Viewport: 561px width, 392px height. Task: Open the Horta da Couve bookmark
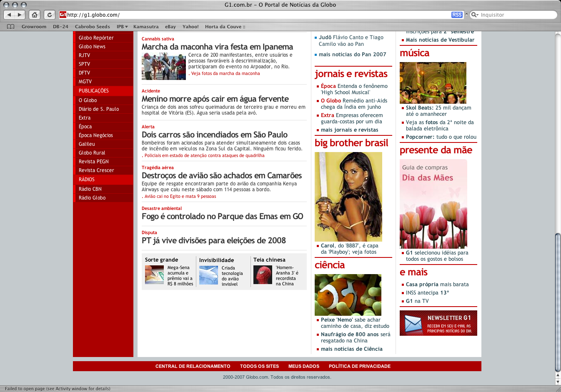point(225,27)
